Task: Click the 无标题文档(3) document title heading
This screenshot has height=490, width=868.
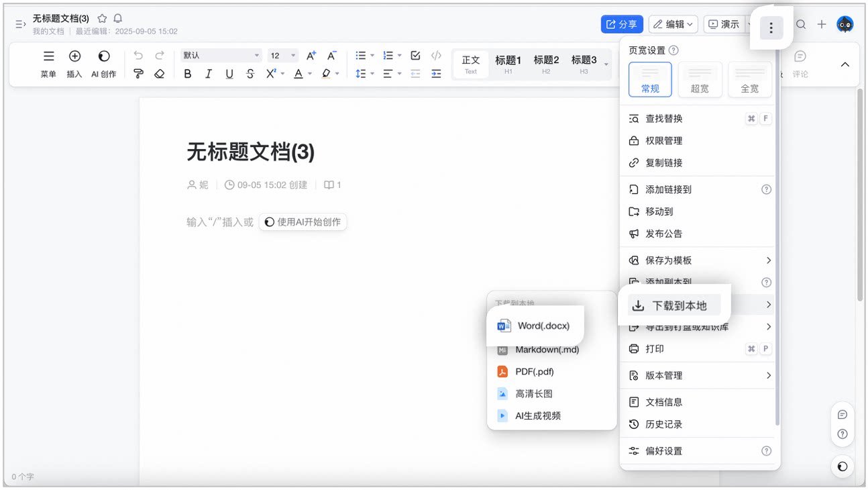Action: click(x=250, y=152)
